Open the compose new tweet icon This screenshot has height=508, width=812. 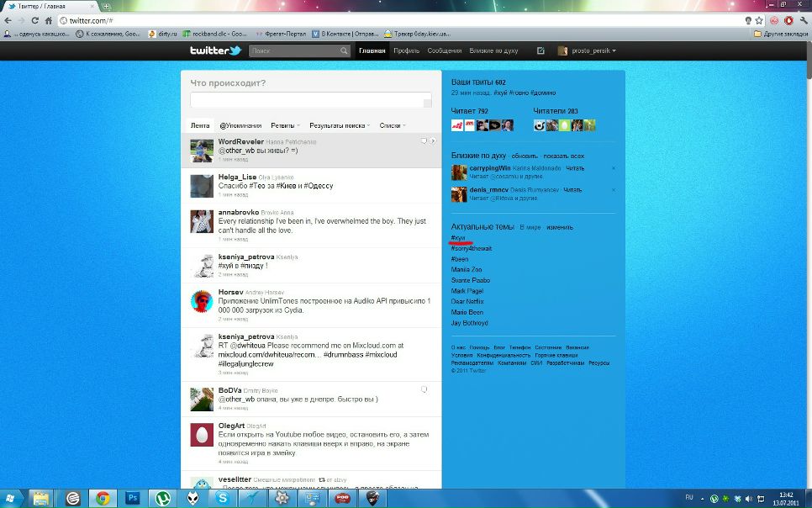click(540, 51)
